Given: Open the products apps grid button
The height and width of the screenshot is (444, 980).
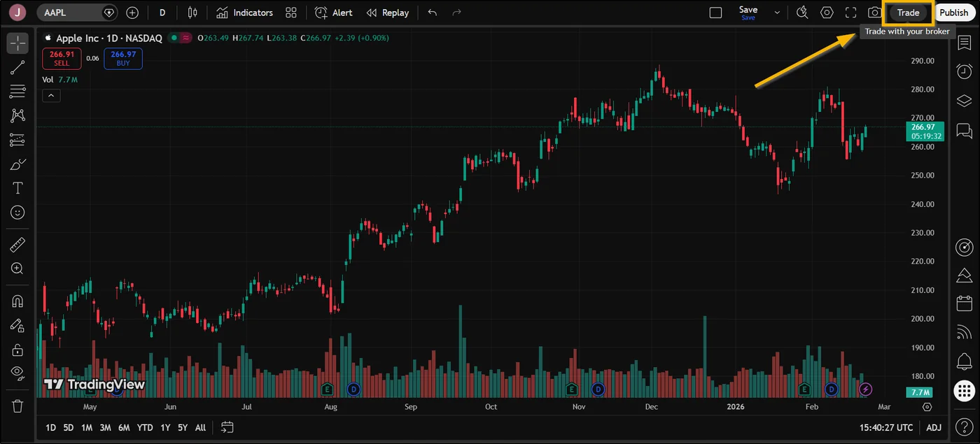Looking at the screenshot, I should coord(964,390).
